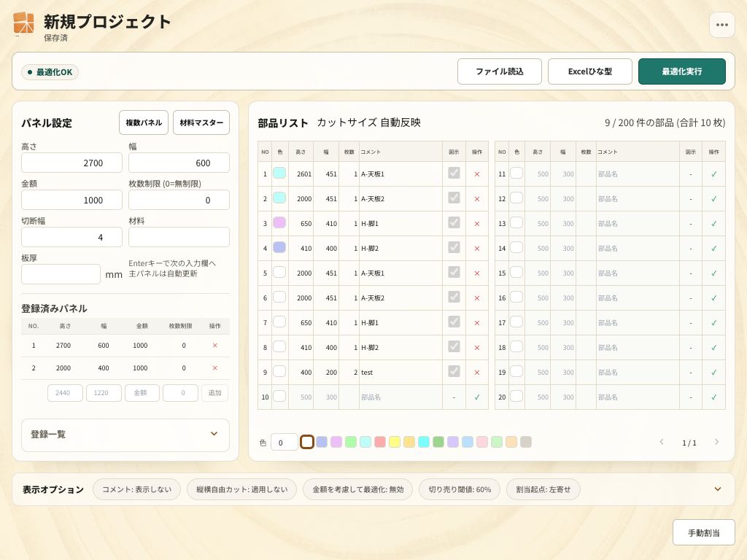The image size is (747, 560).
Task: Select the red palette swatch
Action: pyautogui.click(x=379, y=442)
